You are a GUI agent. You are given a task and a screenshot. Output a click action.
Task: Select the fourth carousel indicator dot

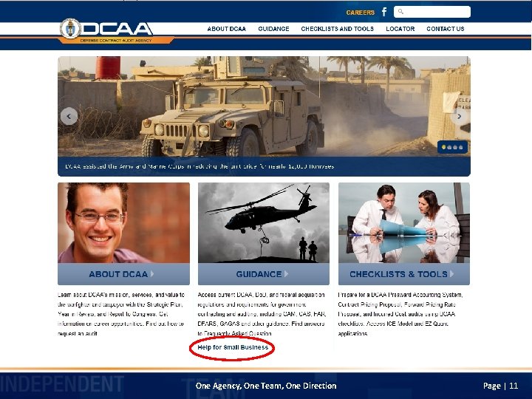(461, 147)
